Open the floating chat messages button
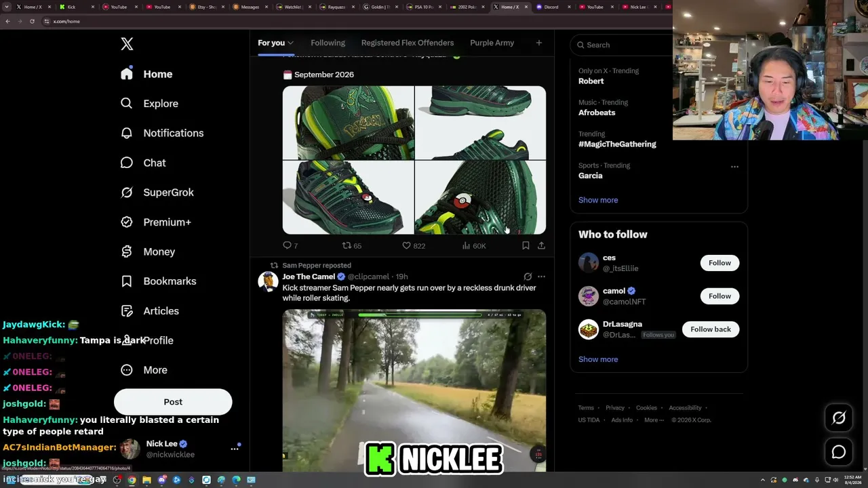The image size is (868, 488). tap(839, 452)
